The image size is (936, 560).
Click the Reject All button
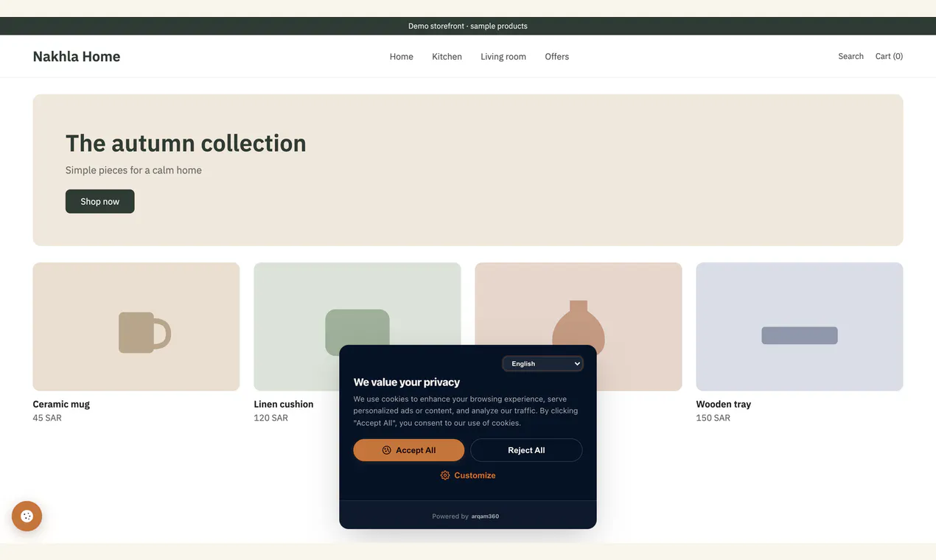pyautogui.click(x=526, y=450)
